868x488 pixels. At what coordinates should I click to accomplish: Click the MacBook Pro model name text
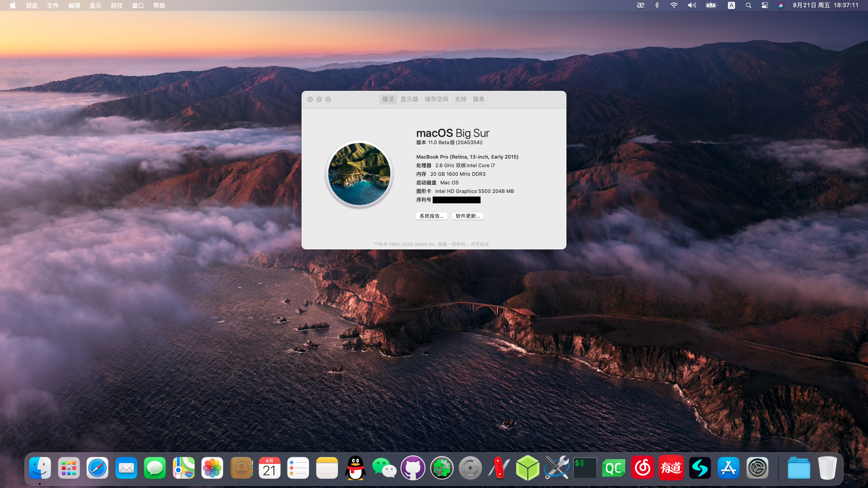tap(467, 157)
